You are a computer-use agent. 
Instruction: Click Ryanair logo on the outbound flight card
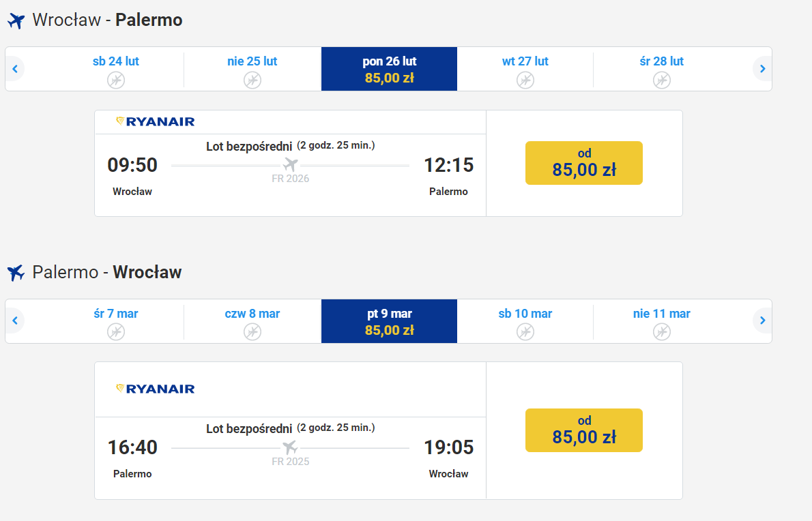(x=156, y=121)
